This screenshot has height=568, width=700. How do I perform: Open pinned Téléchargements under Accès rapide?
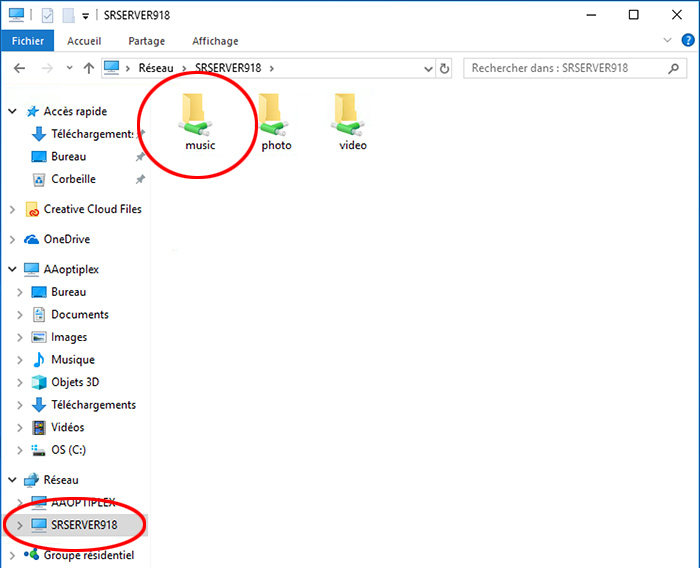click(92, 134)
